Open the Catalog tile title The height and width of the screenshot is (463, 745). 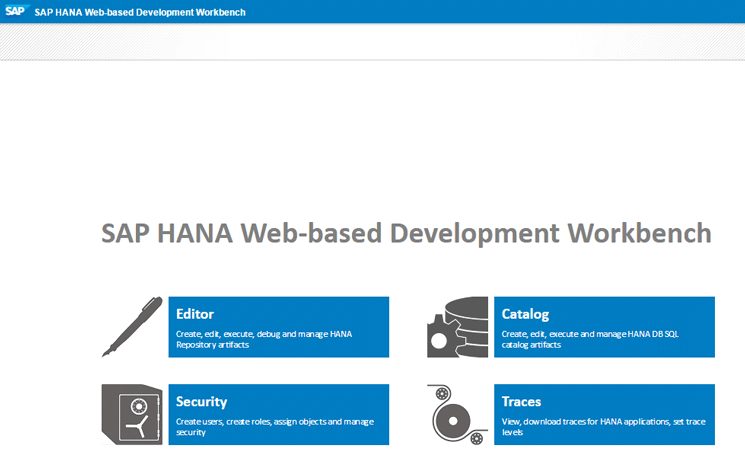point(525,314)
